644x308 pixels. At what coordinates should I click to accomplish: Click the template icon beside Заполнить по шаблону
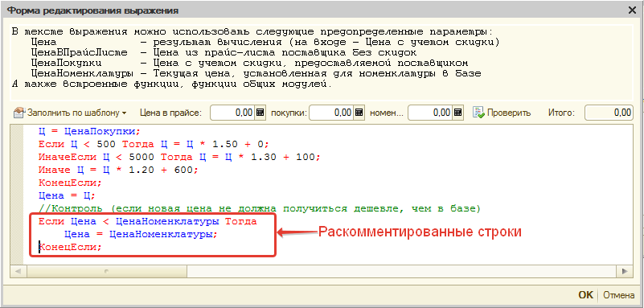point(19,113)
